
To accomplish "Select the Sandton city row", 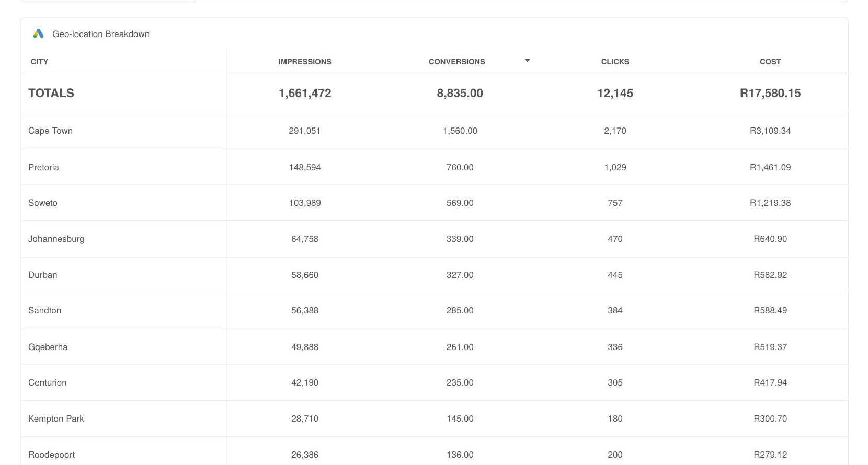I will [x=434, y=310].
